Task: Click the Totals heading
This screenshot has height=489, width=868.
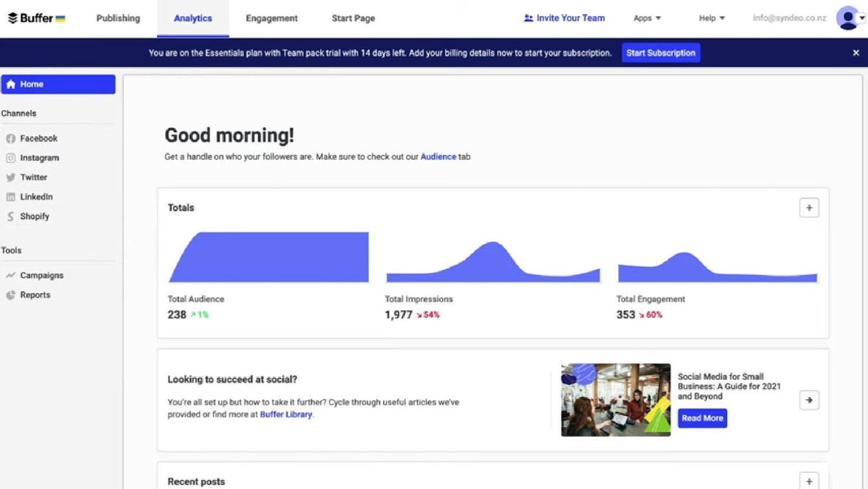Action: [x=181, y=208]
